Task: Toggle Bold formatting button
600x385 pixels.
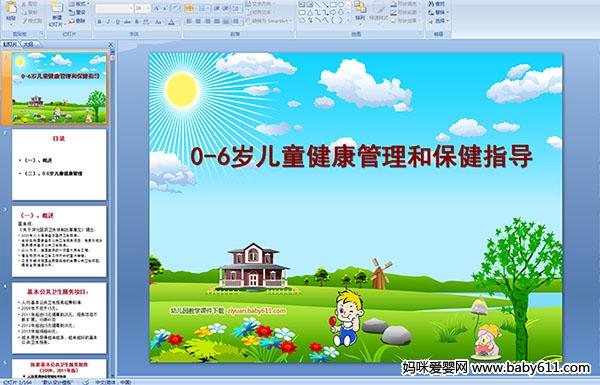Action: (99, 22)
